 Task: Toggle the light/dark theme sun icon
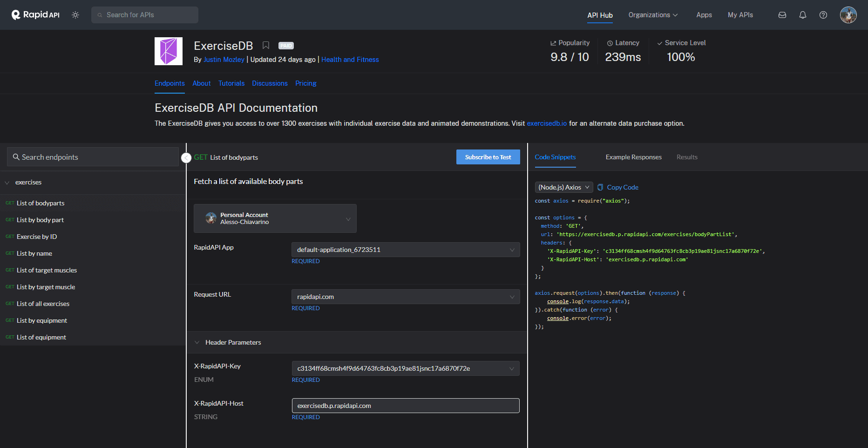click(x=75, y=15)
